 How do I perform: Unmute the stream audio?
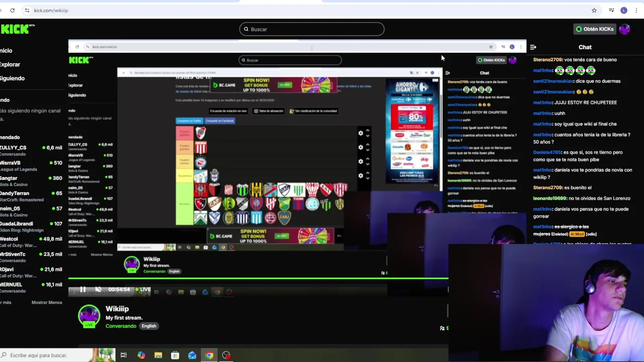(98, 290)
